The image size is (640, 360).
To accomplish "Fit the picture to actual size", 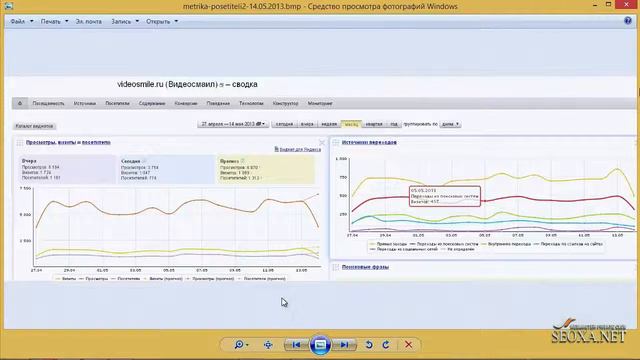I will 268,345.
